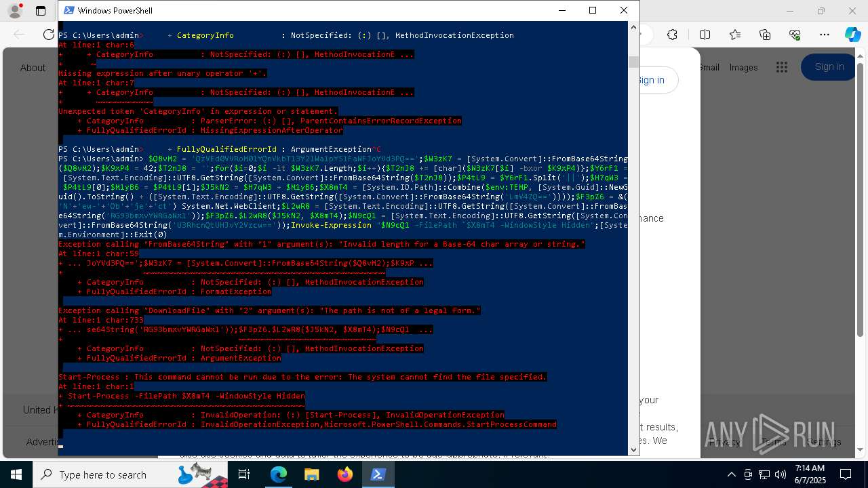This screenshot has width=868, height=488.
Task: Open the clock showing 7:14 AM
Action: point(810,474)
